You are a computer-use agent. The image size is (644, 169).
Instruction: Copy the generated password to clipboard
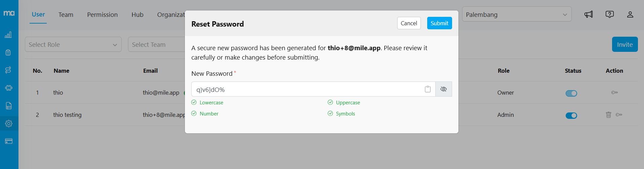pyautogui.click(x=428, y=89)
